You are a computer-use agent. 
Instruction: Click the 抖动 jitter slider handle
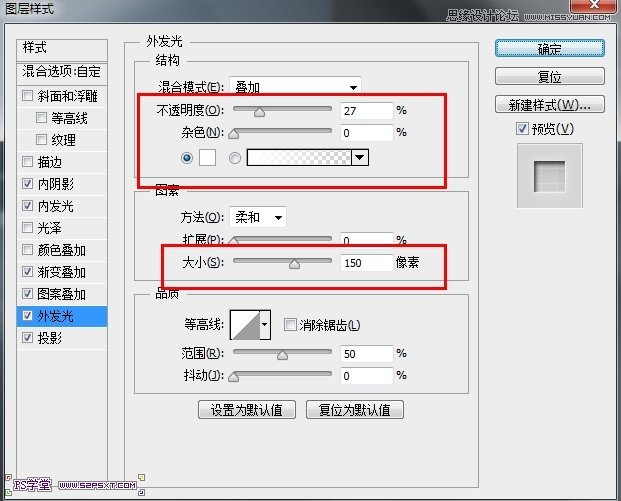234,377
